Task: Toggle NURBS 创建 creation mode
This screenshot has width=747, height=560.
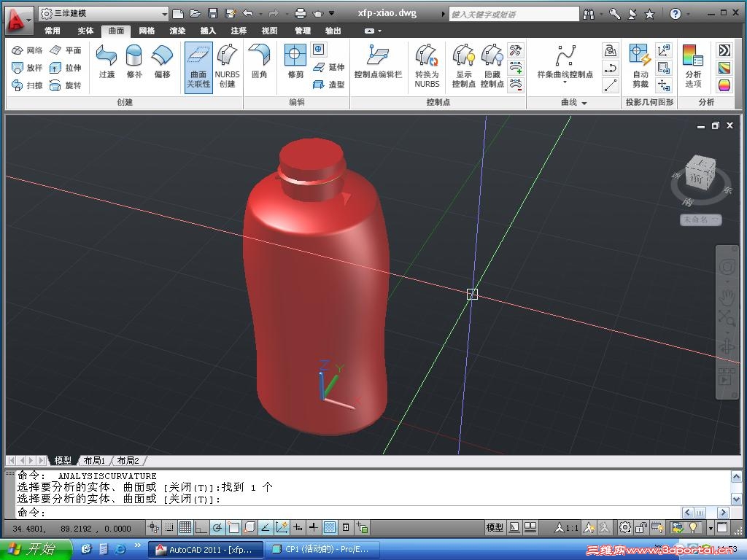Action: tap(228, 66)
